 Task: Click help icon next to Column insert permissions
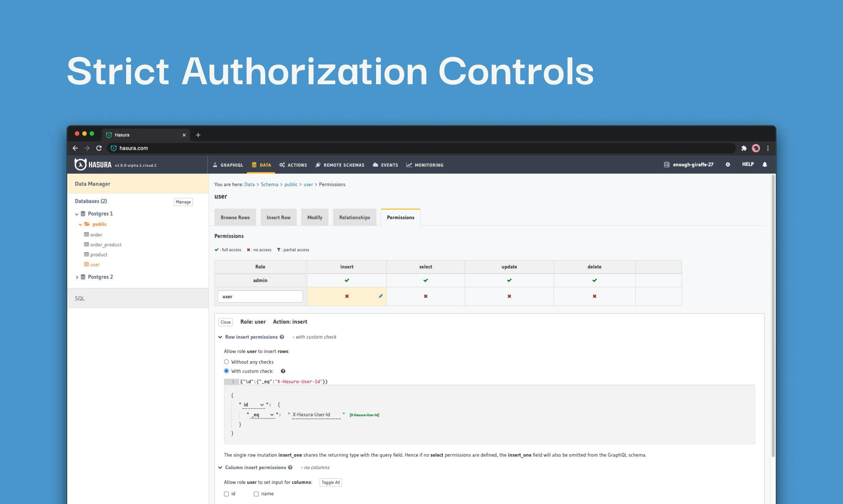290,467
